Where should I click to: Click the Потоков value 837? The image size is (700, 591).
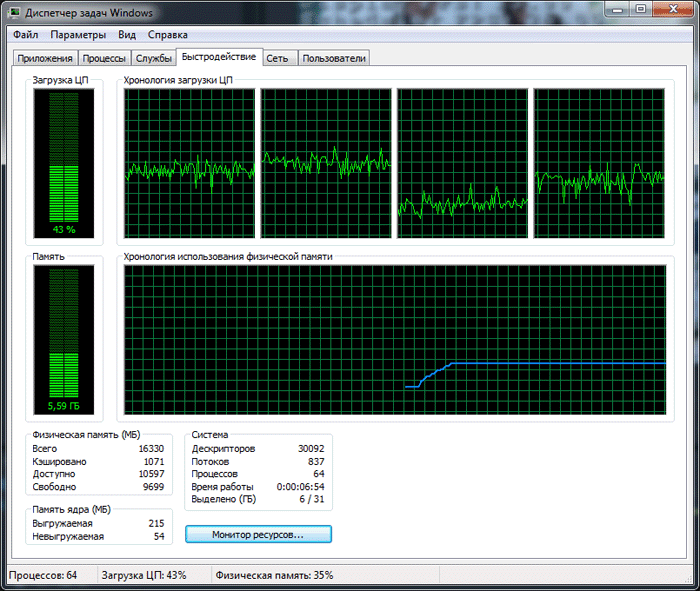coord(316,462)
